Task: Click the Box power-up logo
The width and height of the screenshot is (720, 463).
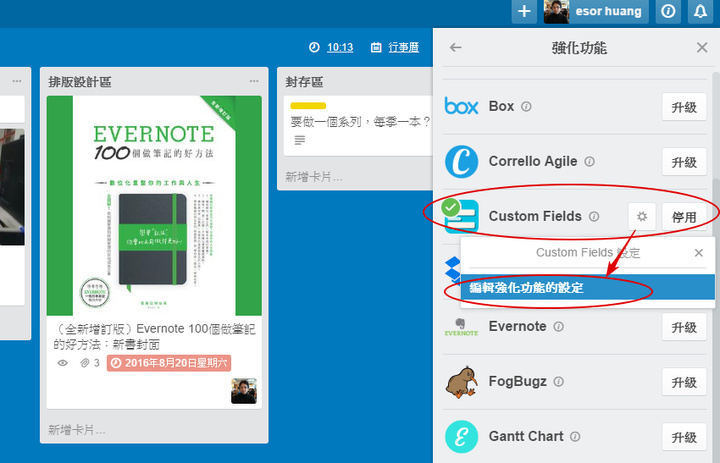Action: click(461, 106)
